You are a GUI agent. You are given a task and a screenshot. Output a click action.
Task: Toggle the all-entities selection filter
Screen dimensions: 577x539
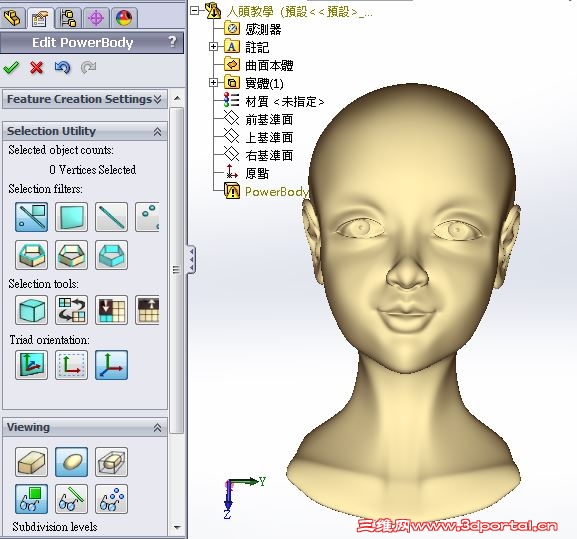[x=32, y=217]
